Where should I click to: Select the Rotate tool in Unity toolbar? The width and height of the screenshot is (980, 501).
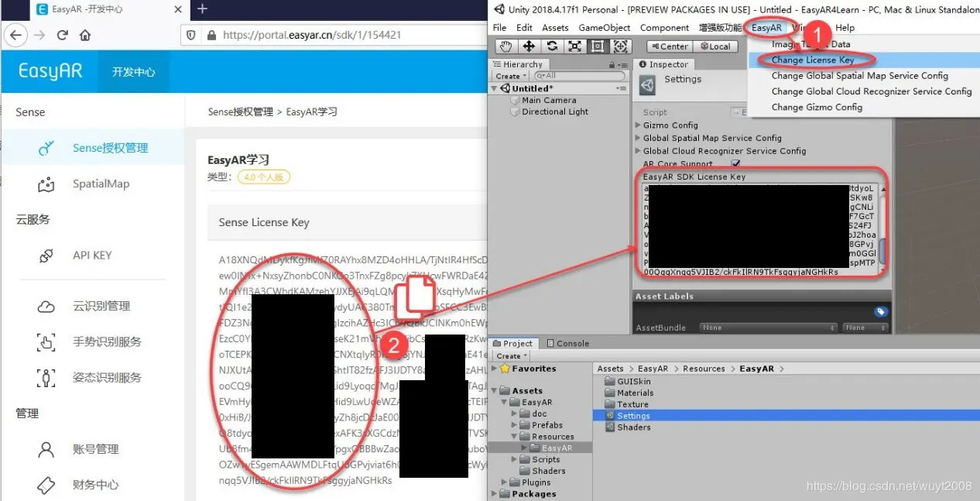(x=552, y=46)
